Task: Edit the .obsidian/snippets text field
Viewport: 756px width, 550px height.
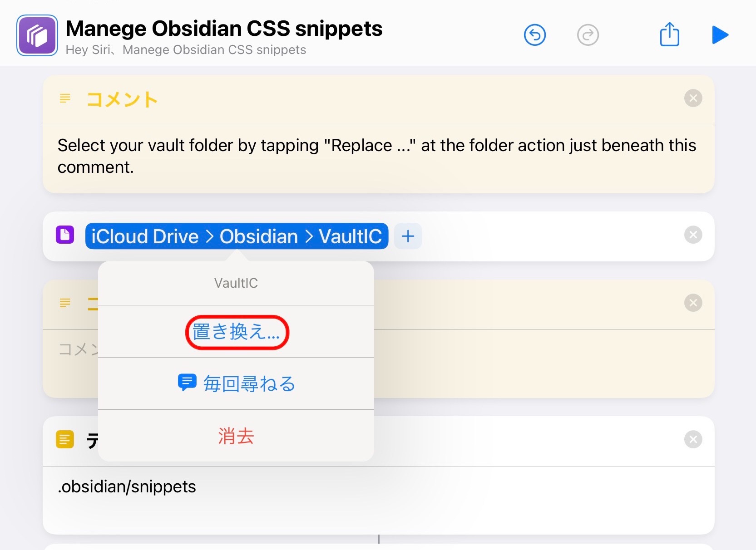Action: pos(127,487)
